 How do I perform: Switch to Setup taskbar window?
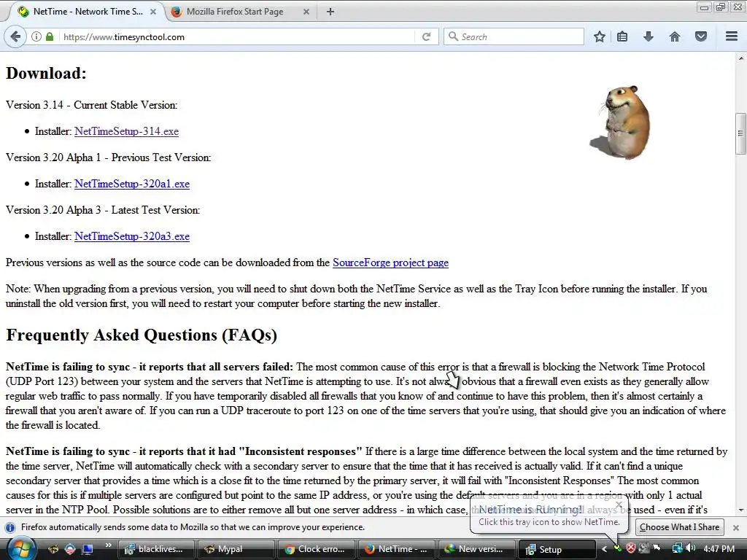pos(557,549)
